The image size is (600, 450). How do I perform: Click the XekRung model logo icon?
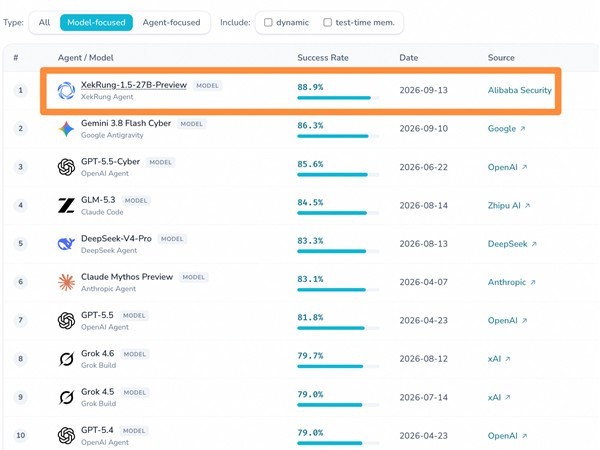(66, 91)
